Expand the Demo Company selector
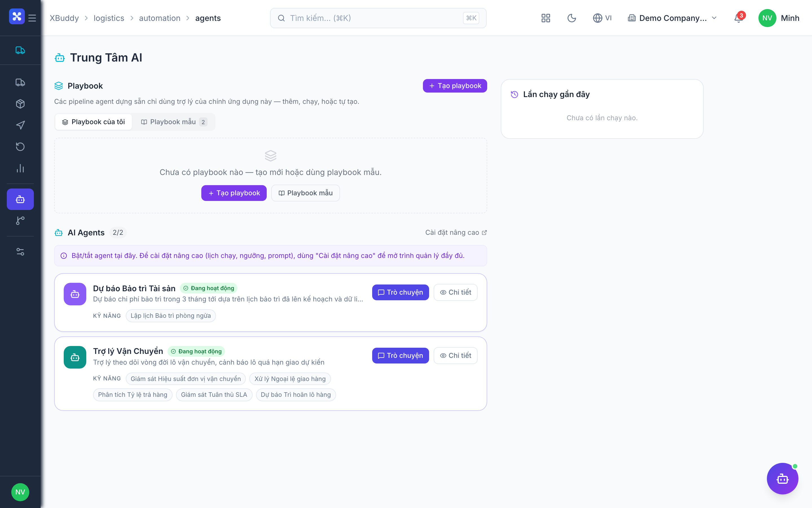Image resolution: width=812 pixels, height=508 pixels. click(672, 18)
